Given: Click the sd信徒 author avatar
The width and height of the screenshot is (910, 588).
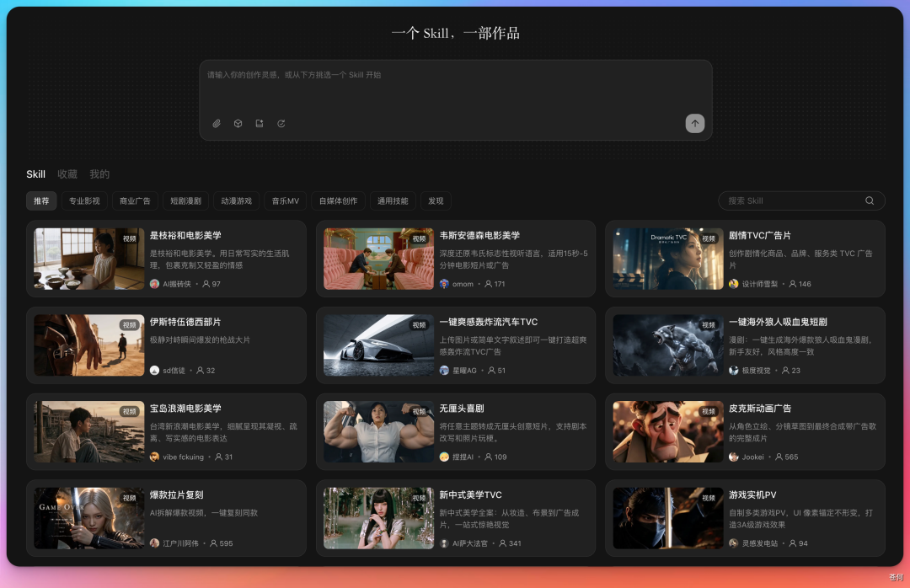Looking at the screenshot, I should (x=154, y=371).
